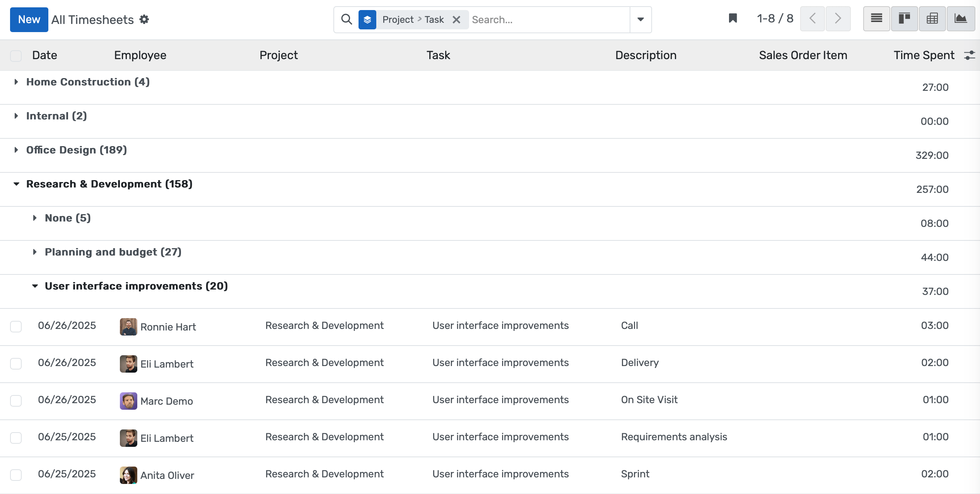Open the search options dropdown arrow

[x=640, y=19]
